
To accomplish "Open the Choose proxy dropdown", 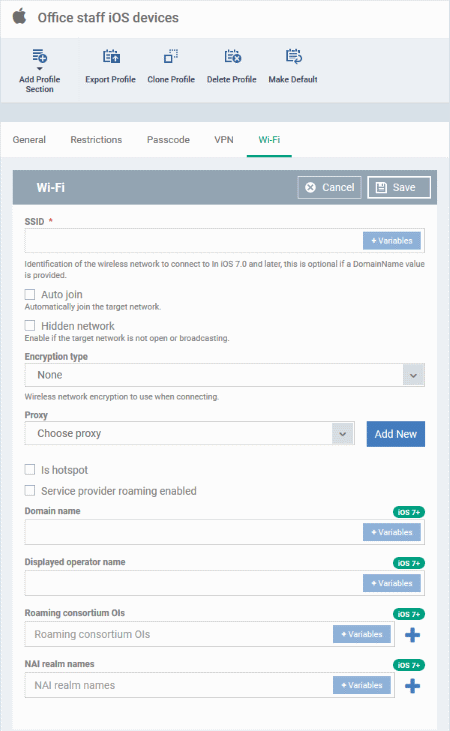I will coord(189,434).
